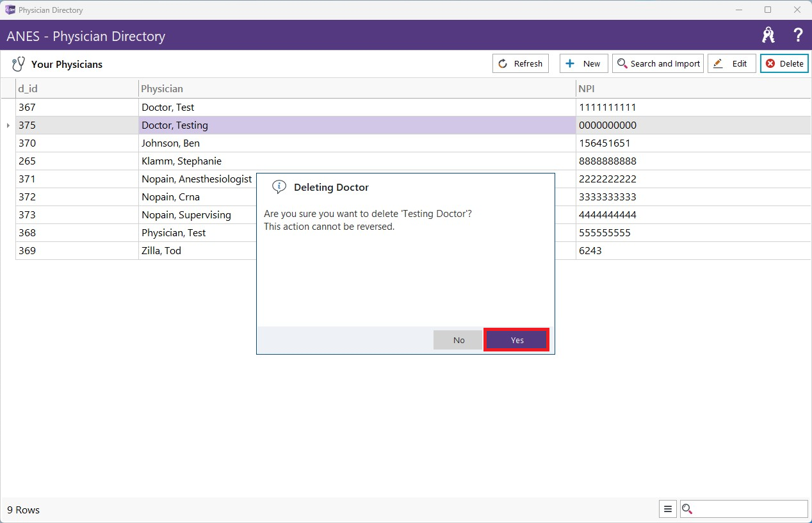The height and width of the screenshot is (523, 812).
Task: Select 'Zilla, Tod' cell
Action: [197, 251]
